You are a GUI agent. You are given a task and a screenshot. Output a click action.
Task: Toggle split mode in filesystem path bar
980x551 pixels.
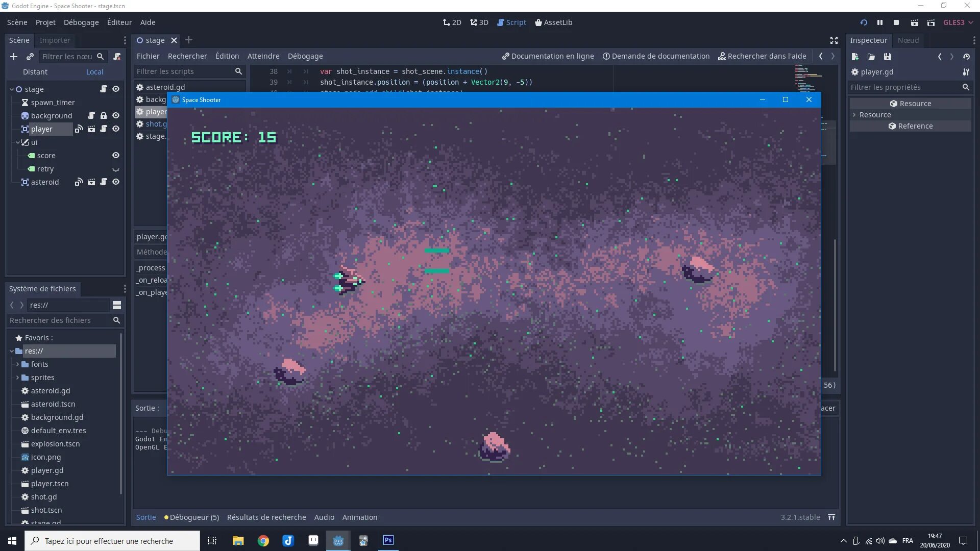pos(117,305)
